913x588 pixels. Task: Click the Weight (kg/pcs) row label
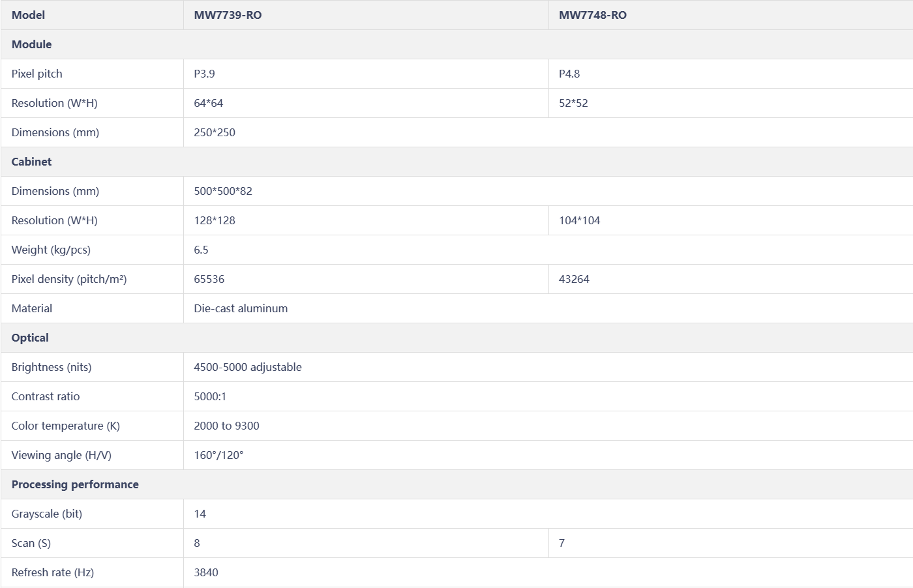click(x=51, y=250)
